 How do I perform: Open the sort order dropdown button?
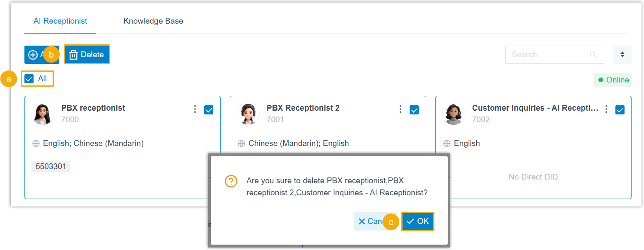point(622,55)
